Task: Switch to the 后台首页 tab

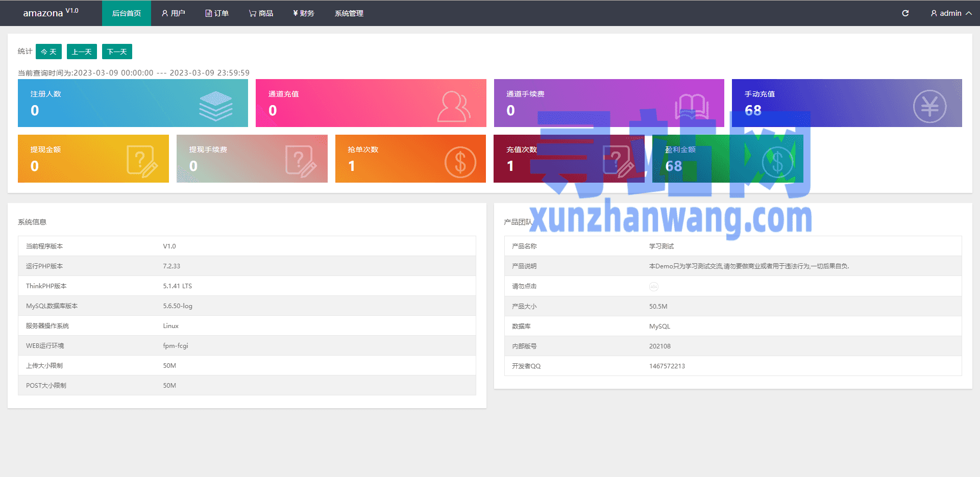Action: click(126, 13)
